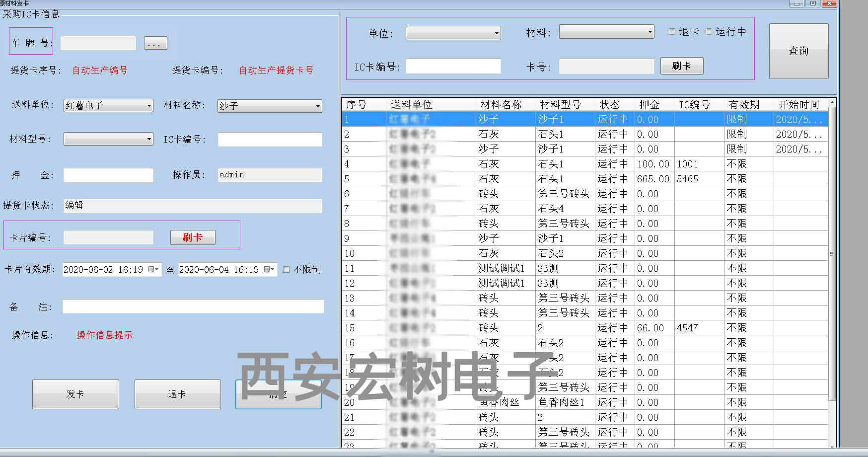Sort by the 有效期 column header
Image resolution: width=868 pixels, height=457 pixels.
[749, 105]
